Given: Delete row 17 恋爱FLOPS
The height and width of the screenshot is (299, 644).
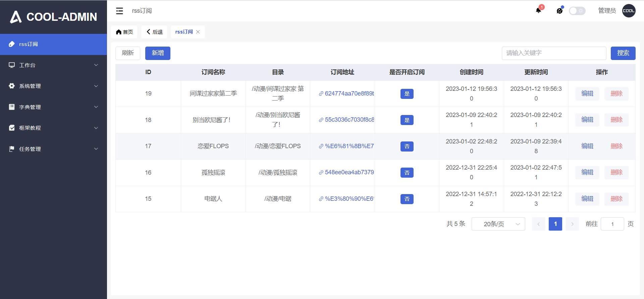Looking at the screenshot, I should [x=616, y=146].
